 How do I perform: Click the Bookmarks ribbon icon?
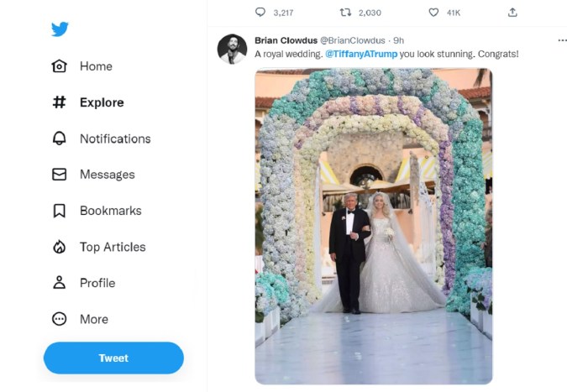pos(59,211)
